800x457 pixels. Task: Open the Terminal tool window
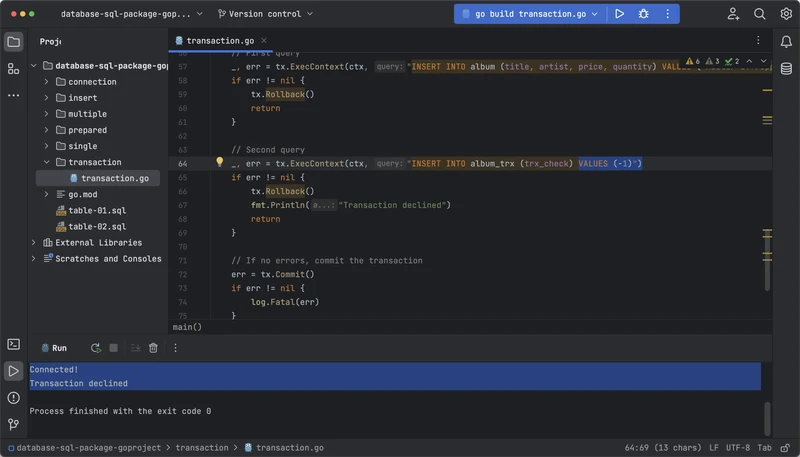(x=13, y=344)
